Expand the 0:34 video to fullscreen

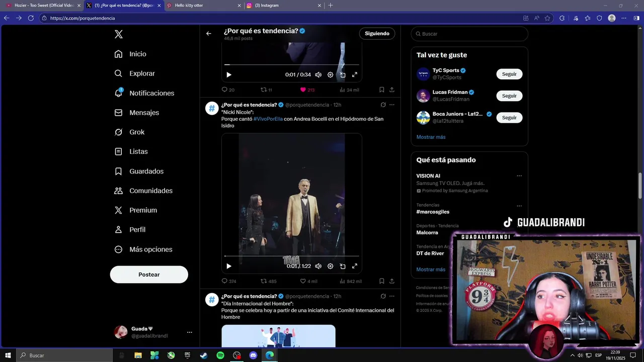[355, 74]
